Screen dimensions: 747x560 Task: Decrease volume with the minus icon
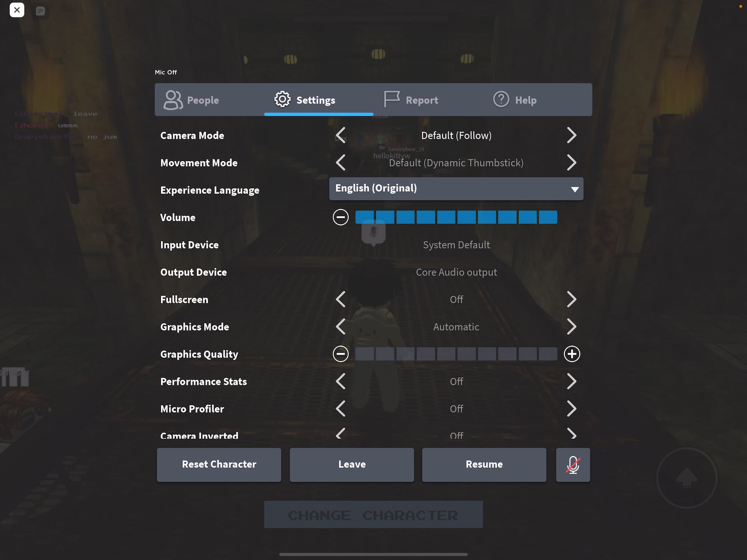tap(340, 217)
